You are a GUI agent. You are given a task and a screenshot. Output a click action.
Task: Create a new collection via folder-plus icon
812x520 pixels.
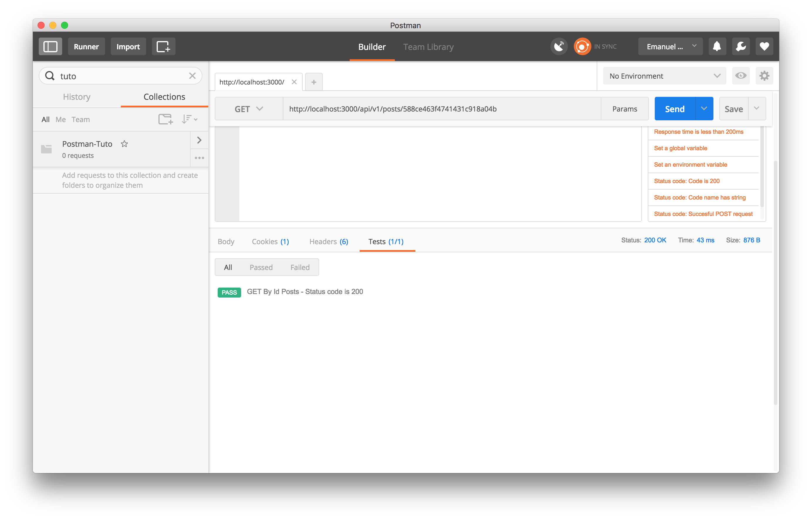pyautogui.click(x=165, y=119)
